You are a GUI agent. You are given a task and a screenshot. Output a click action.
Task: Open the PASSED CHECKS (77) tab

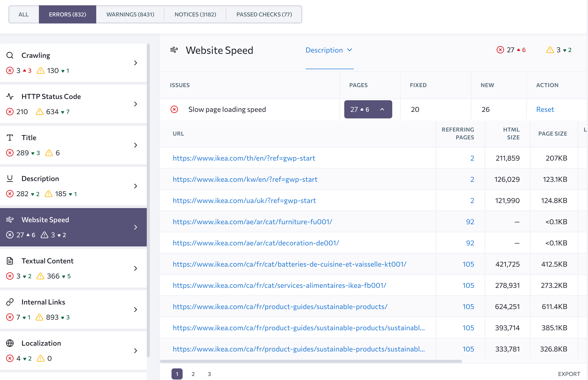264,14
